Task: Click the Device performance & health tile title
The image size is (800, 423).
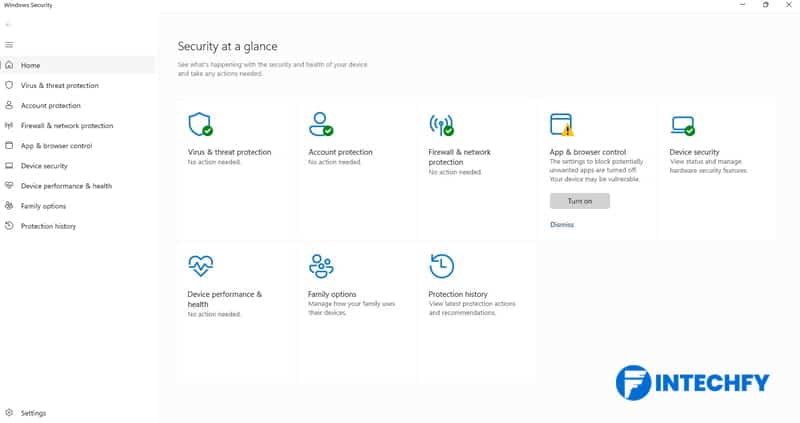Action: [x=224, y=299]
